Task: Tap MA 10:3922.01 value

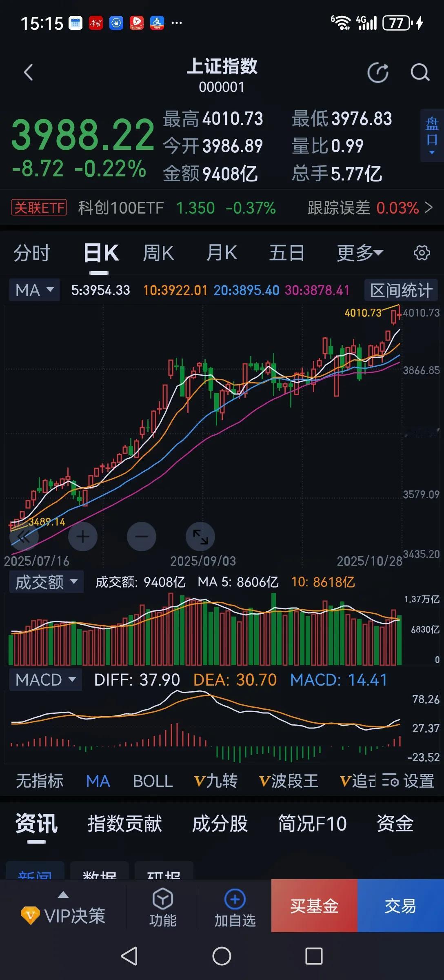Action: [175, 290]
